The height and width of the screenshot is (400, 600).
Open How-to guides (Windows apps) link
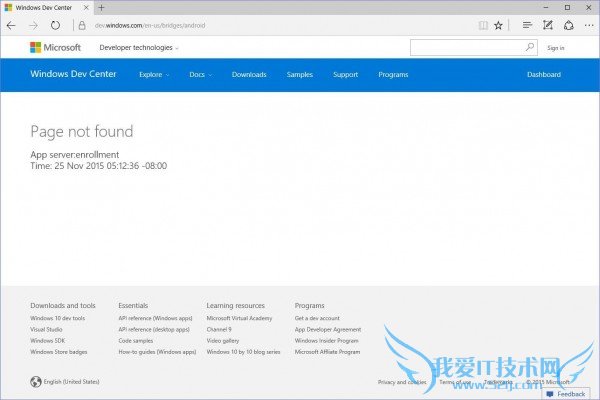click(157, 352)
